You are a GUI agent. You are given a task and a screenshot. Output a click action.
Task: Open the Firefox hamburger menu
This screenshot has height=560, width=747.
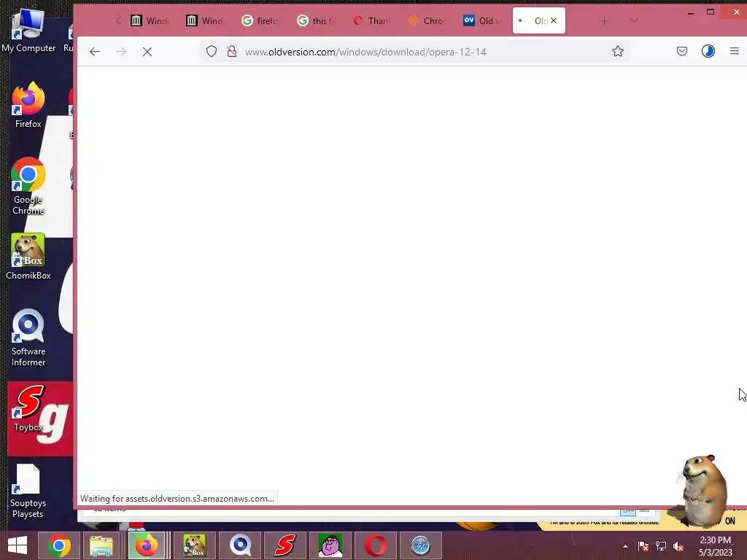734,51
